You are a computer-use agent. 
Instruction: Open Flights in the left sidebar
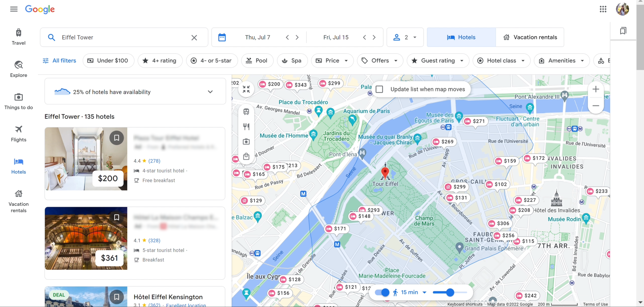(x=19, y=133)
